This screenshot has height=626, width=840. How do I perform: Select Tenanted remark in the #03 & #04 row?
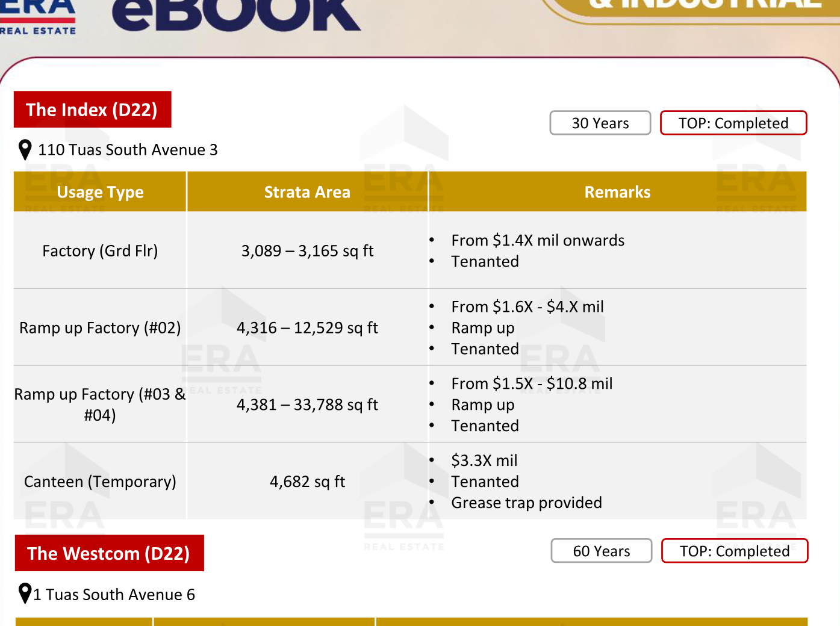[485, 426]
